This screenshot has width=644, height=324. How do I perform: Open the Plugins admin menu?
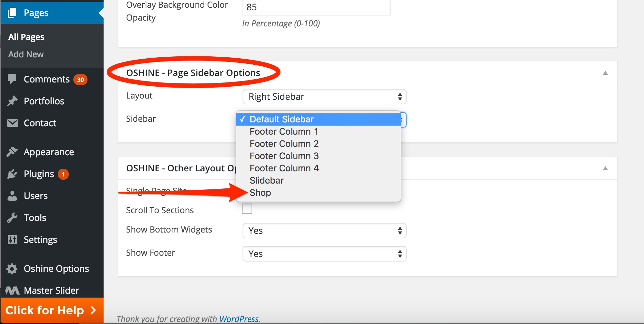52,174
